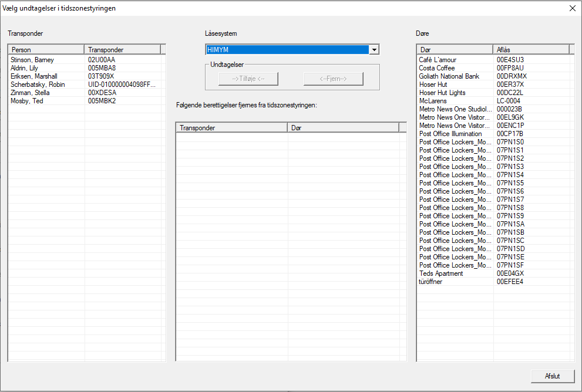Screen dimensions: 582x392
Task: Select the Scherbatsky, Robin transponder entry
Action: [x=38, y=85]
